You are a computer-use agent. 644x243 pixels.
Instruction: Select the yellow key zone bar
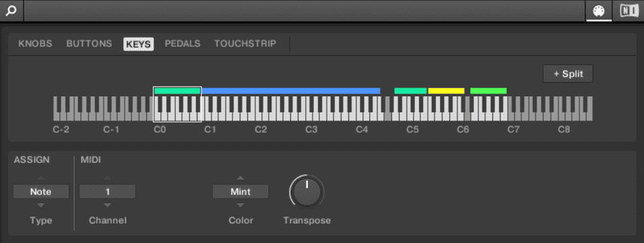pyautogui.click(x=446, y=91)
